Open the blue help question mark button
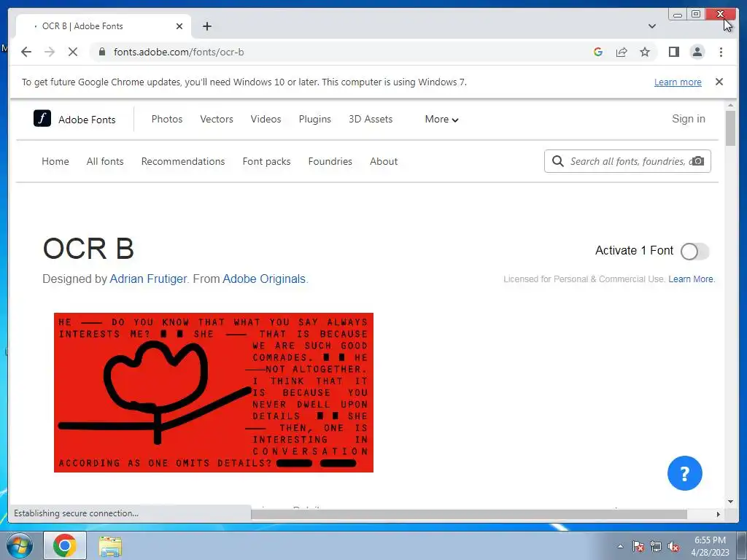 (684, 473)
